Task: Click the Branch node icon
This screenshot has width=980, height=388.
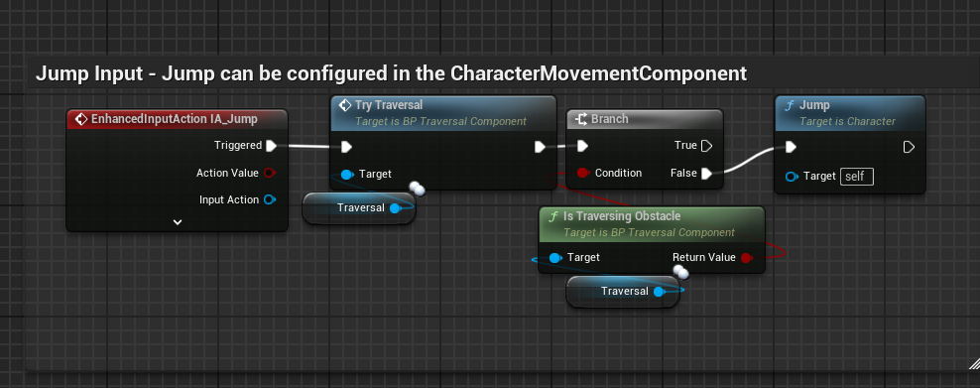Action: tap(580, 119)
